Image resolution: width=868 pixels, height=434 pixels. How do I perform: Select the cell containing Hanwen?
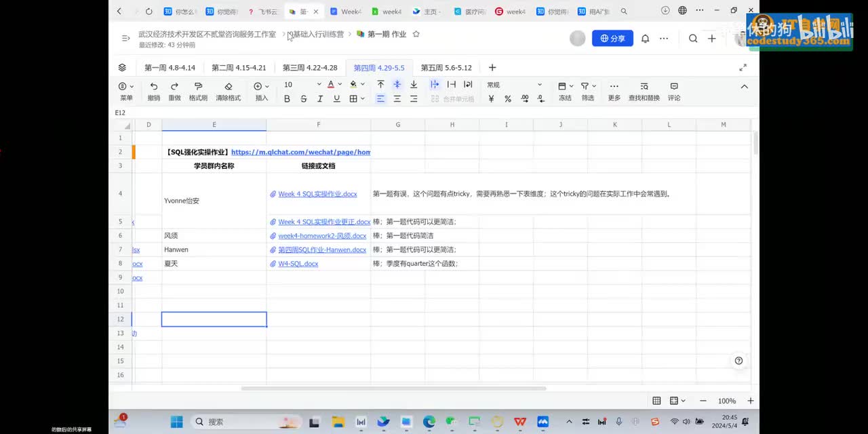point(214,250)
